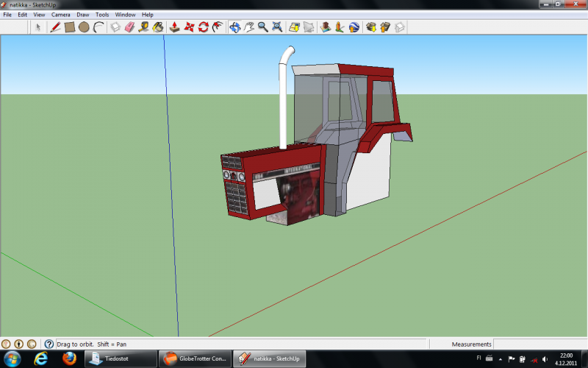Select the arrow Select tool
The image size is (588, 368).
(x=38, y=27)
